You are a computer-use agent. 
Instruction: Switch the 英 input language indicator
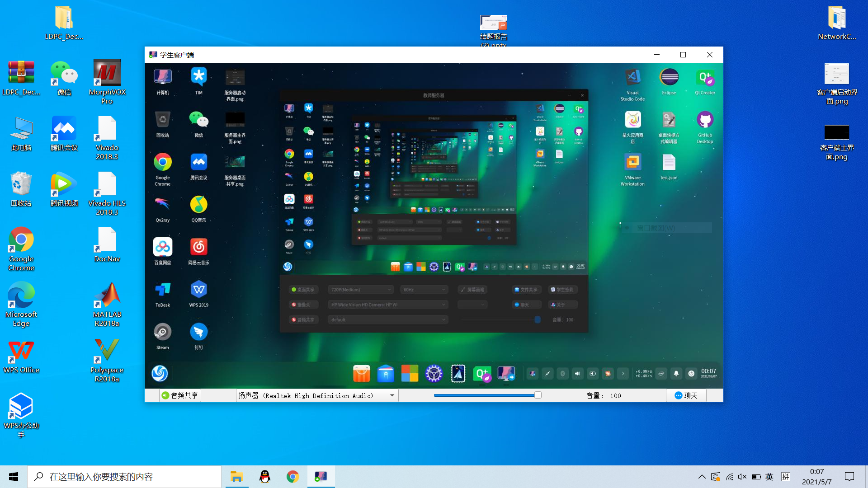coord(769,477)
